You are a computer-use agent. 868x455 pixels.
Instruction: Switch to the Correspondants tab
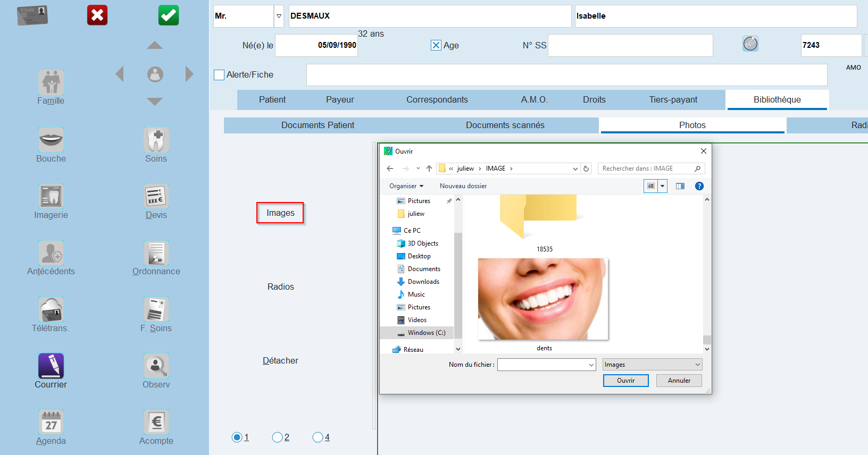coord(437,99)
